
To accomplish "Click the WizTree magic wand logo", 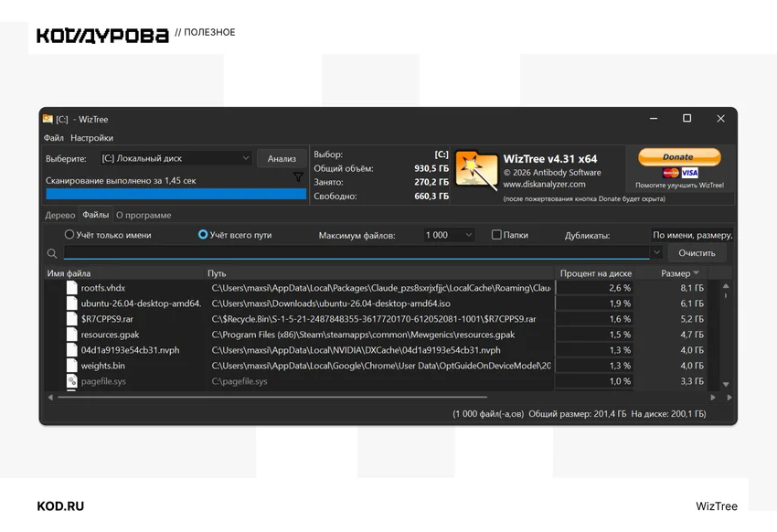I will 476,170.
